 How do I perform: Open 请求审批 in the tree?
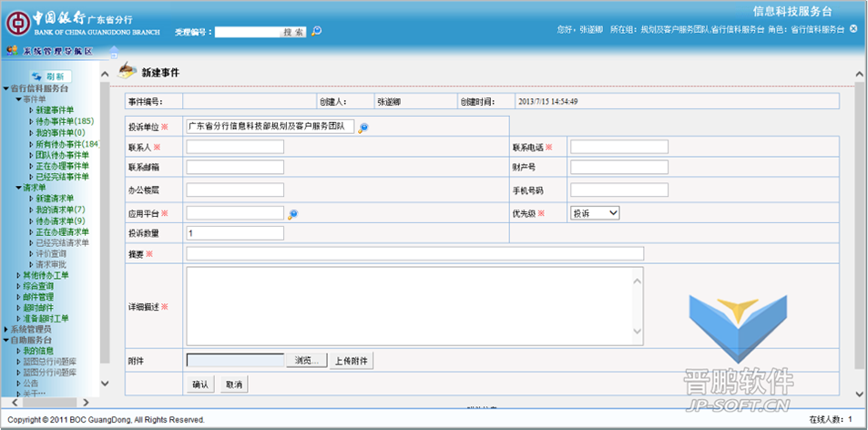51,264
